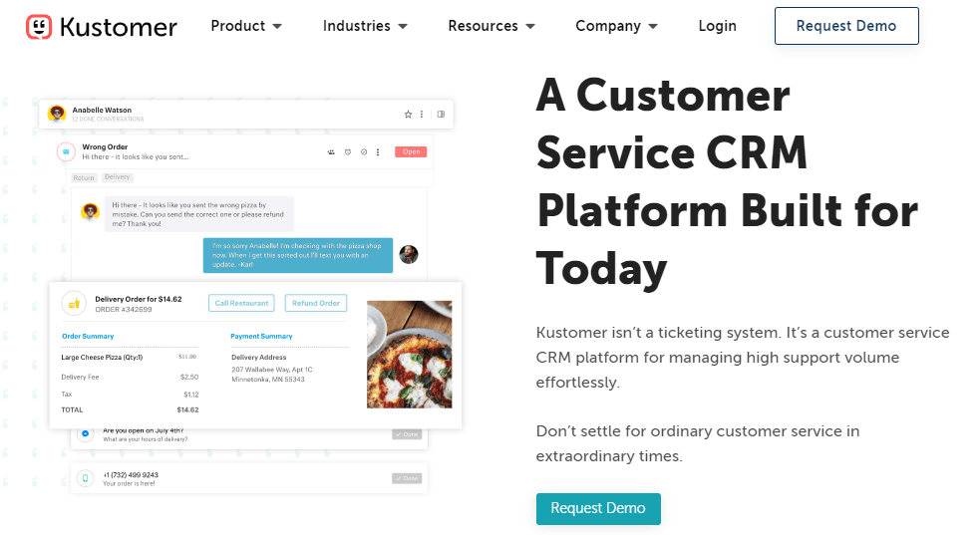Click the chat icon on July 4th conversation

coord(86,433)
